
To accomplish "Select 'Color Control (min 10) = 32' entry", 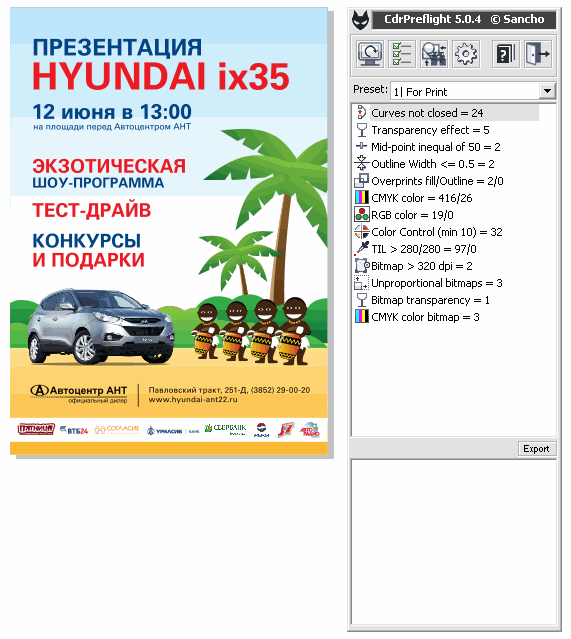I will (x=437, y=232).
